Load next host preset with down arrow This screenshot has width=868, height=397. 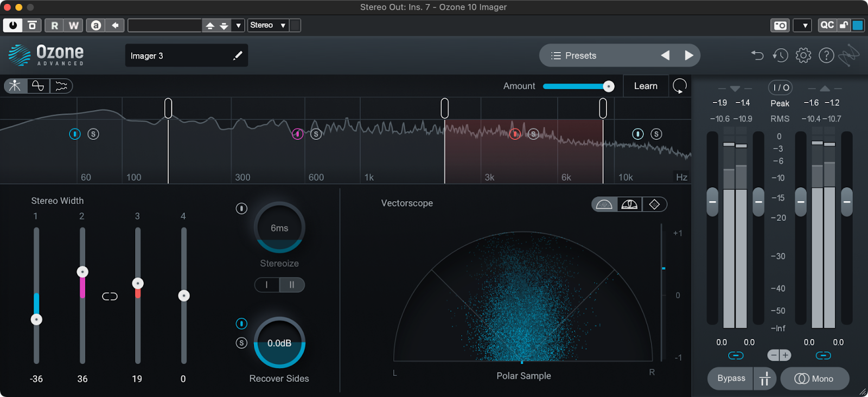[224, 25]
